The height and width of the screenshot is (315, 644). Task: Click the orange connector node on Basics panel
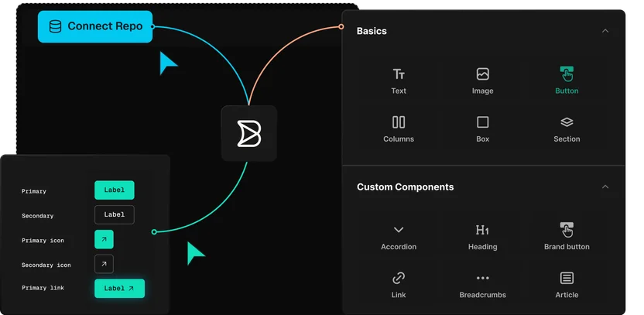click(341, 26)
